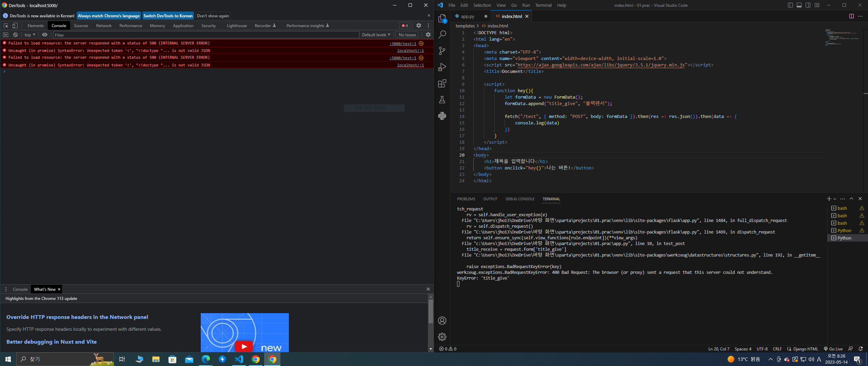Change language mode from Django HTML
The image size is (868, 366).
(x=806, y=349)
